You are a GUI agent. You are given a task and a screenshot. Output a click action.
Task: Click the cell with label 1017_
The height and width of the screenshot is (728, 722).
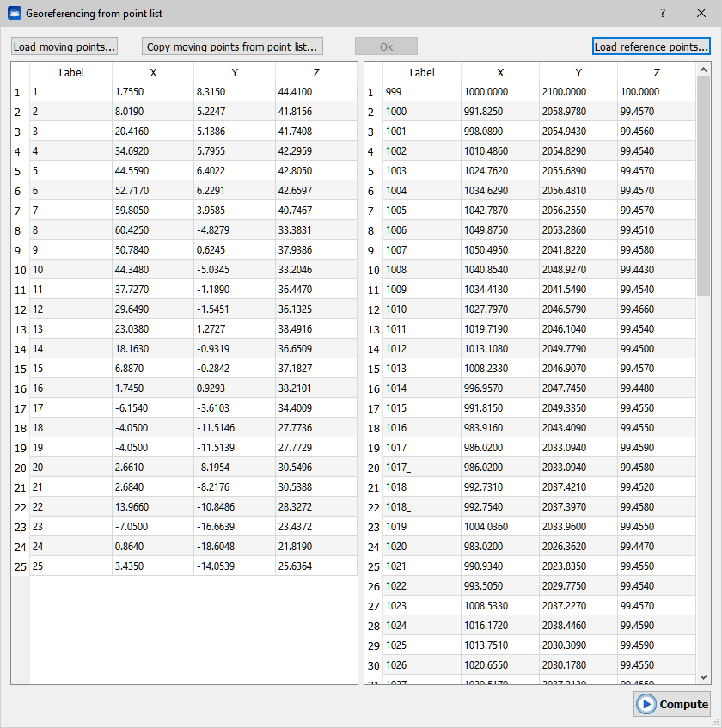tap(421, 468)
